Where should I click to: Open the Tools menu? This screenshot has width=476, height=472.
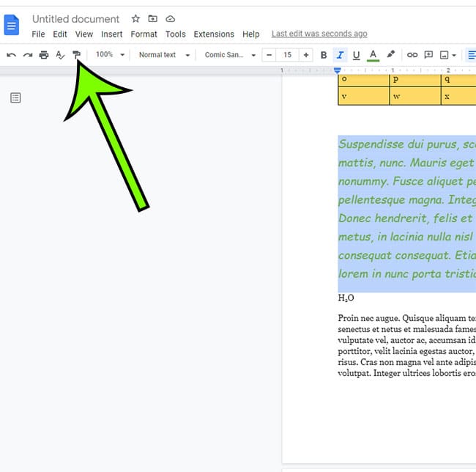click(x=176, y=34)
